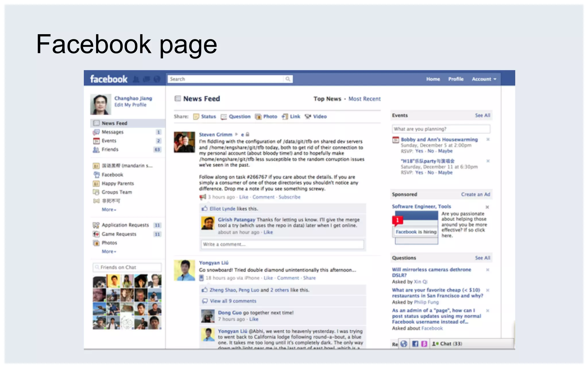588x368 pixels.
Task: Dismiss the cheap restaurants question
Action: tap(488, 290)
